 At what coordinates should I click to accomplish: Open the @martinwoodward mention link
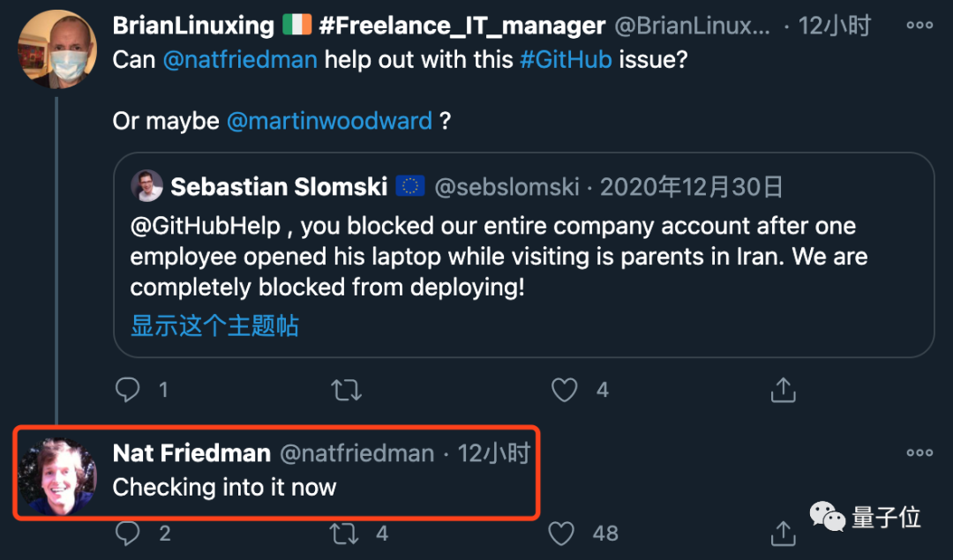coord(330,120)
